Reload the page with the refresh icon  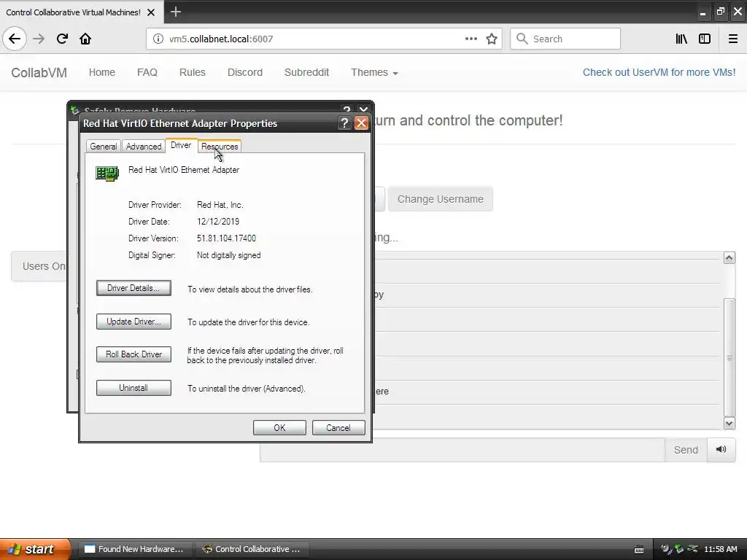click(x=62, y=39)
